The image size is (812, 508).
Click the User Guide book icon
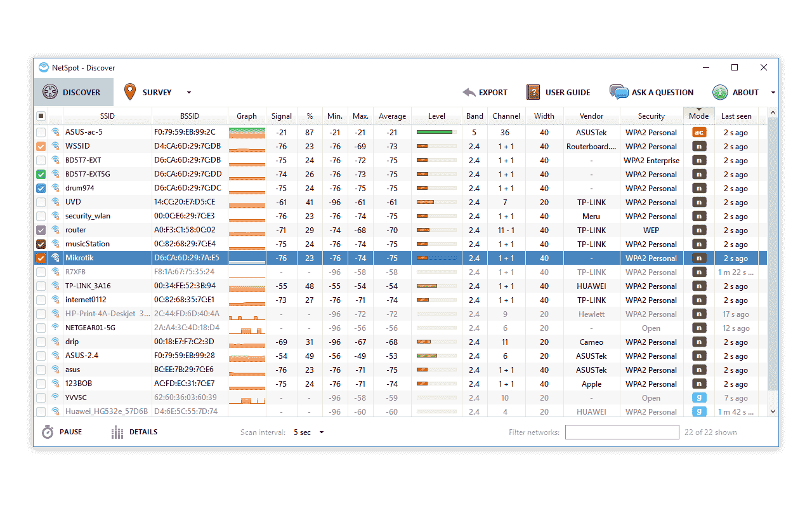point(534,92)
